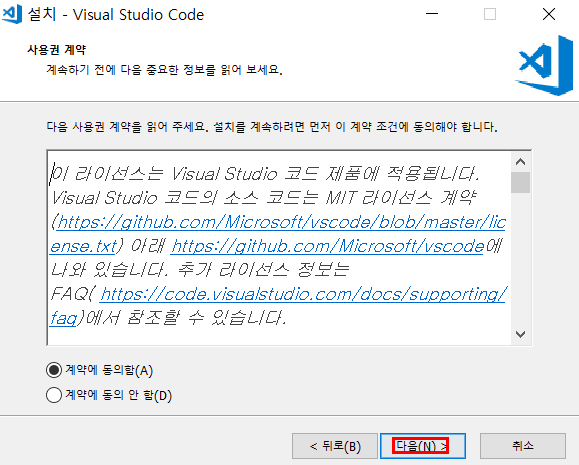Click the license text scrollbar thumb

521,182
